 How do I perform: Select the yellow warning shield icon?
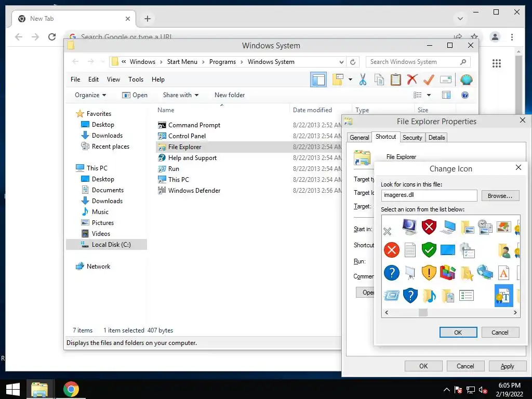pyautogui.click(x=429, y=272)
